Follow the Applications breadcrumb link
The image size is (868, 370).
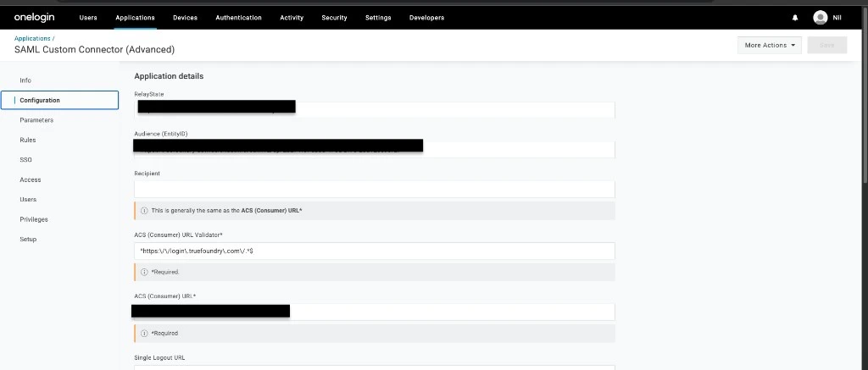32,39
